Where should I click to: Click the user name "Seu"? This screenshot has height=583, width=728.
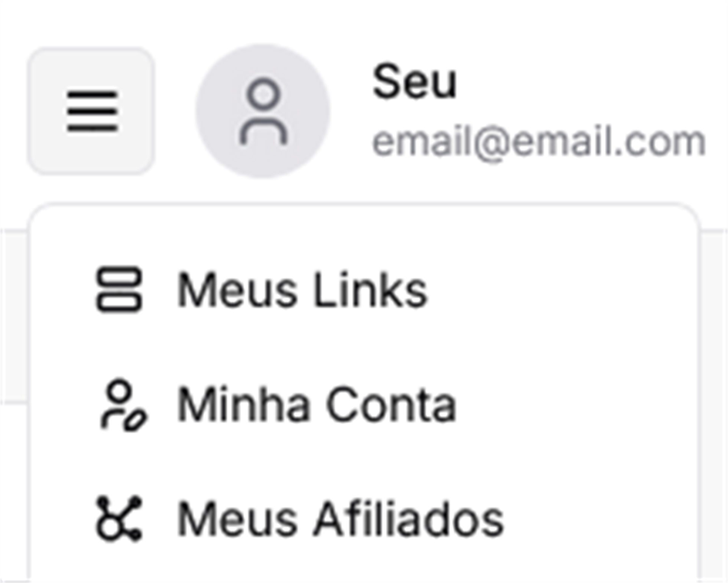tap(414, 81)
